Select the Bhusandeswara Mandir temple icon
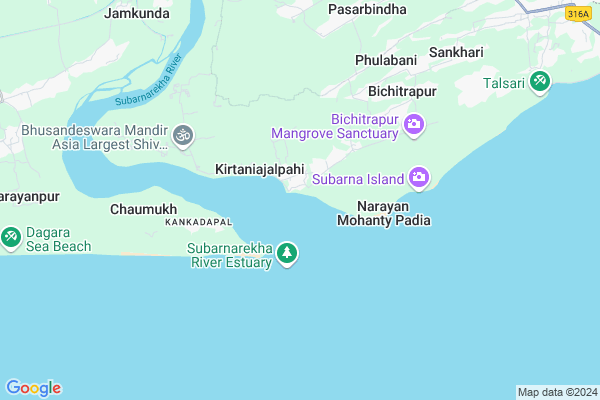 183,136
